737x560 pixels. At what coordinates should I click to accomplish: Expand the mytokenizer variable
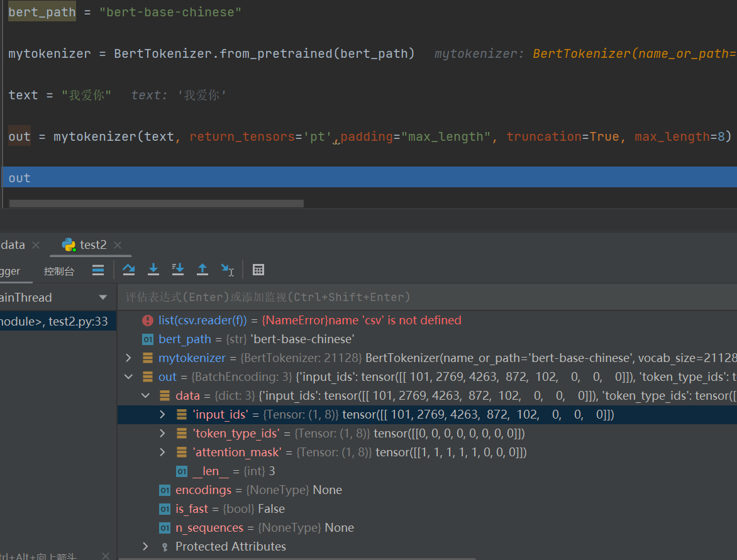coord(128,358)
